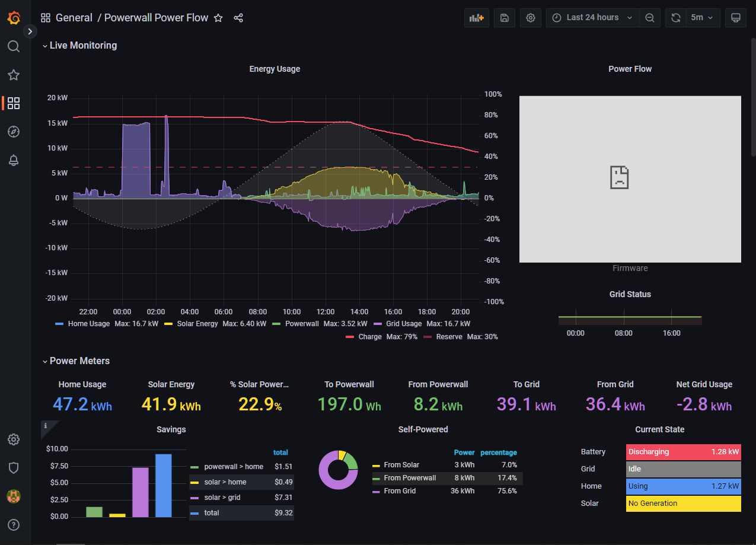Click the Add panel icon
Image resolution: width=756 pixels, height=545 pixels.
(x=477, y=18)
